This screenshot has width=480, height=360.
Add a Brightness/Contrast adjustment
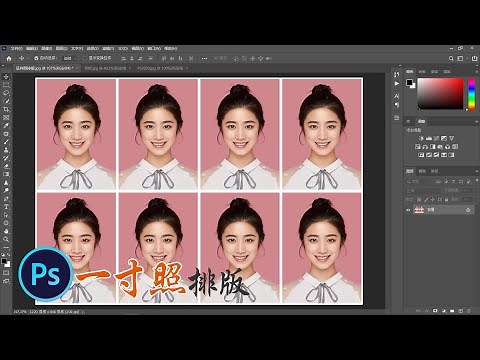tap(421, 138)
